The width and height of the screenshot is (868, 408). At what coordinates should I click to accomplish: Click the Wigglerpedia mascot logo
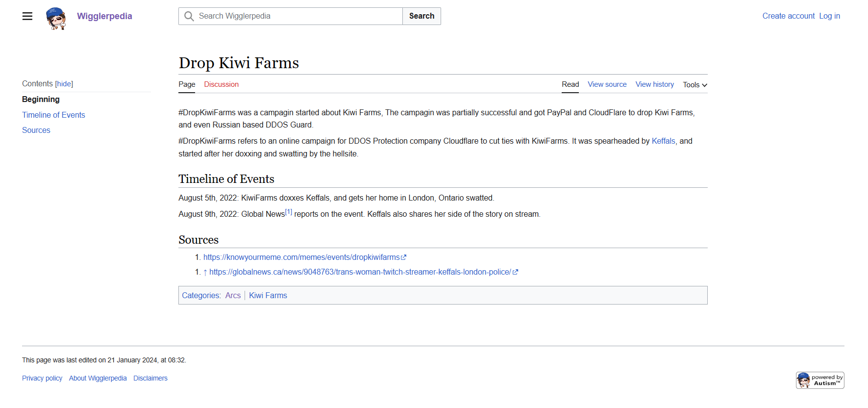56,18
